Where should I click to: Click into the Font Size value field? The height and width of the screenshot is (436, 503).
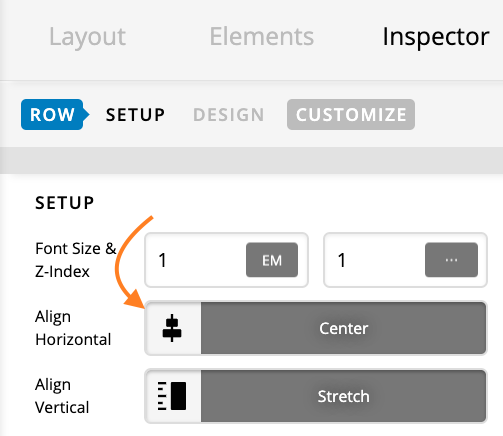pyautogui.click(x=195, y=260)
